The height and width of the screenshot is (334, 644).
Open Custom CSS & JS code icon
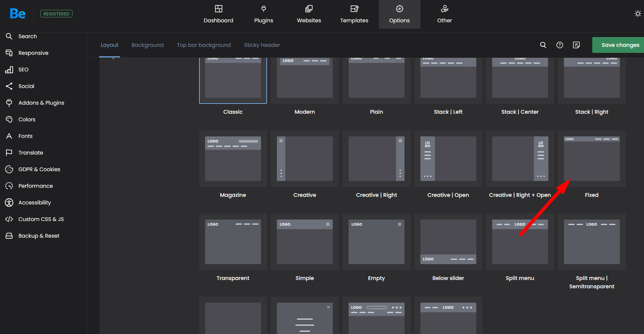tap(9, 219)
